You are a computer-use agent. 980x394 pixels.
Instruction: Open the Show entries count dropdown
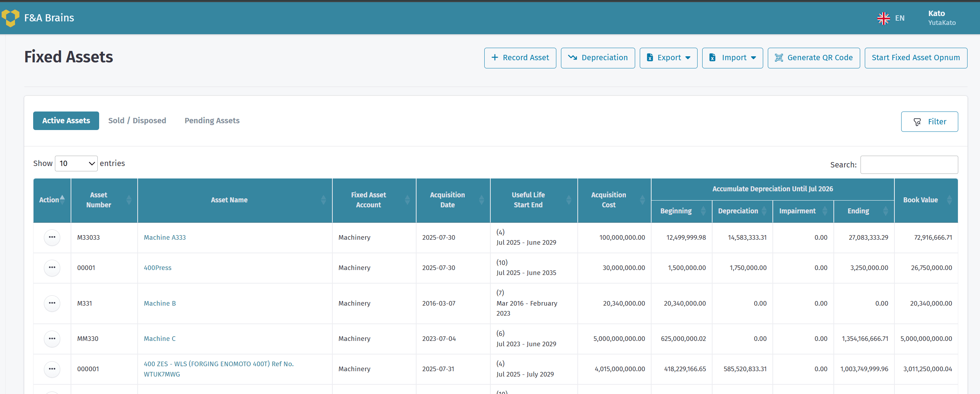(76, 164)
